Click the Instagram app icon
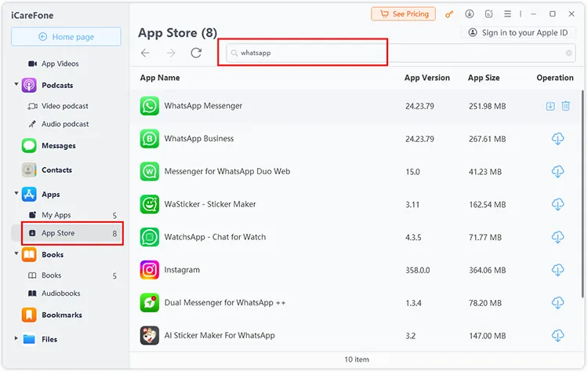 point(150,270)
